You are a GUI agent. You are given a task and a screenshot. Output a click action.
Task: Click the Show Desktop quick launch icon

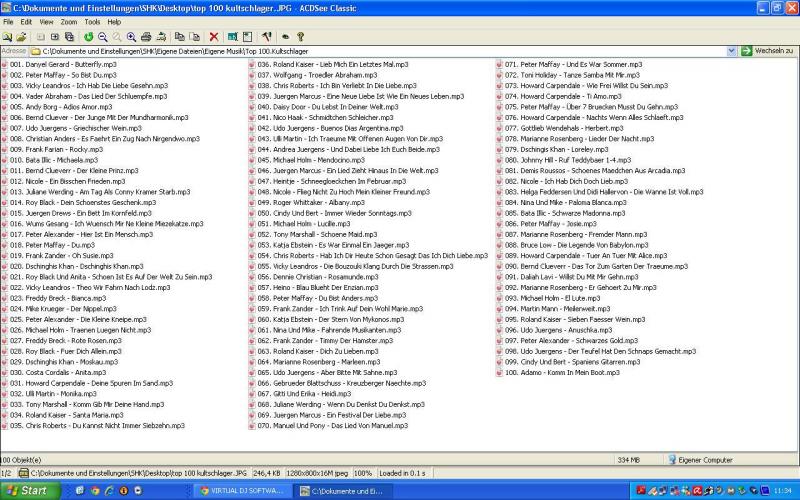pyautogui.click(x=80, y=491)
